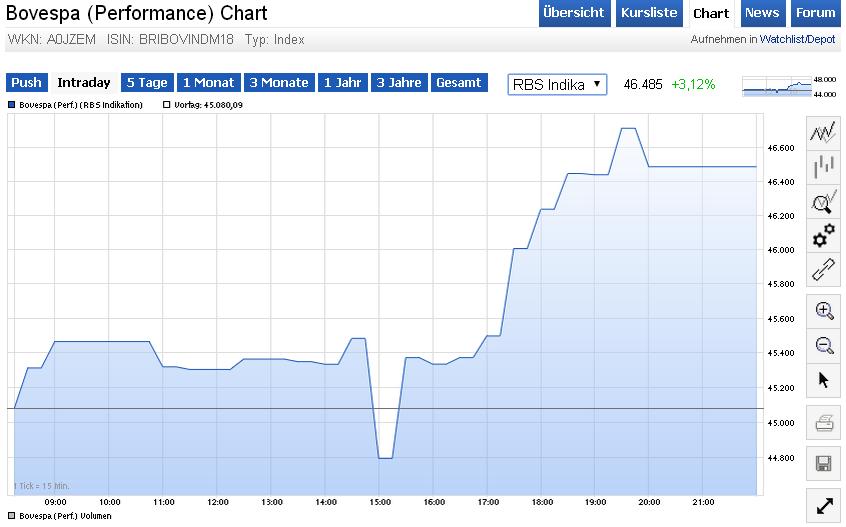Print the chart with printer icon

pyautogui.click(x=824, y=422)
